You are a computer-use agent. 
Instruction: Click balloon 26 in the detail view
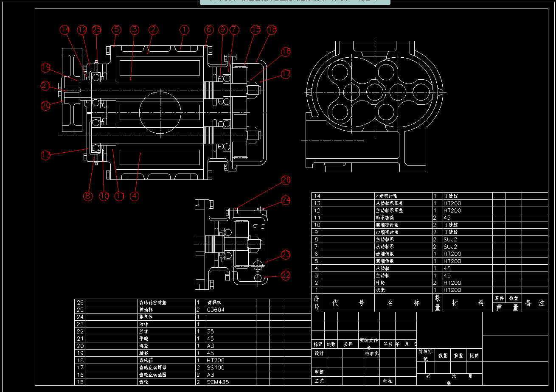pos(286,180)
